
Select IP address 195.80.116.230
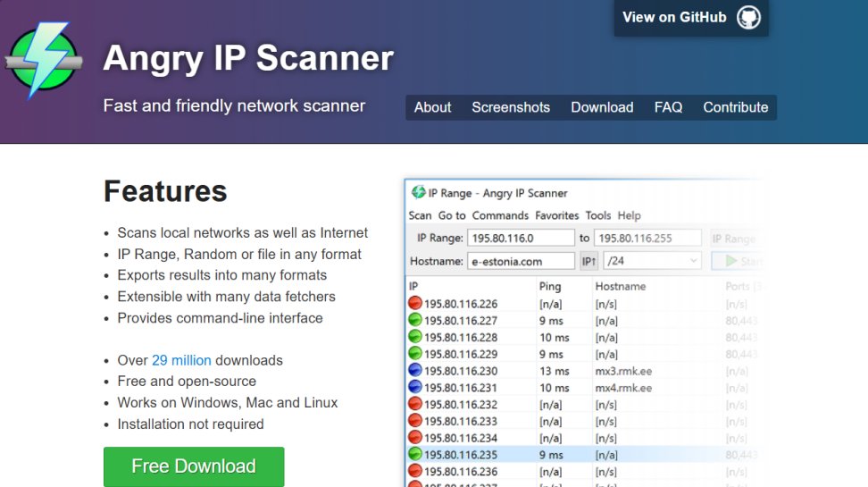461,371
